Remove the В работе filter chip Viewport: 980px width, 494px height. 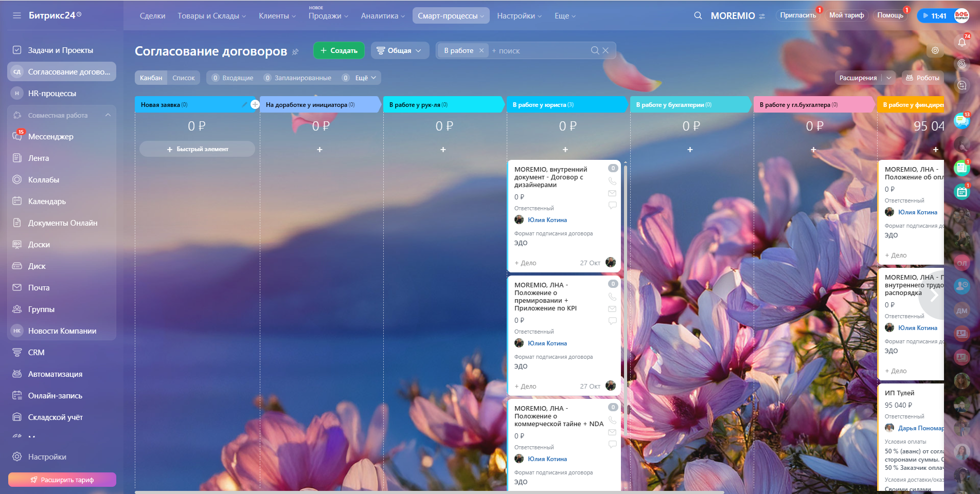tap(481, 50)
